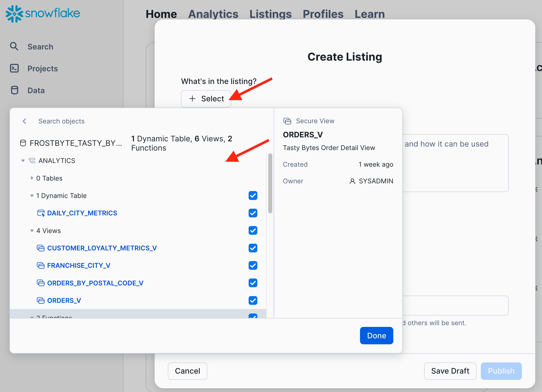Click the Search magnifier icon in sidebar
Screen dimensions: 542x392
(14, 46)
